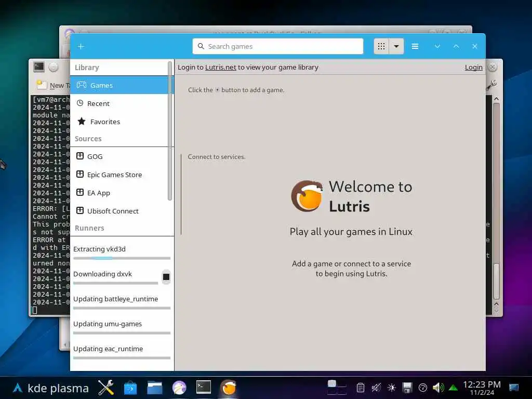Click the muted microphone tray icon
Viewport: 532px width, 399px height.
click(376, 388)
